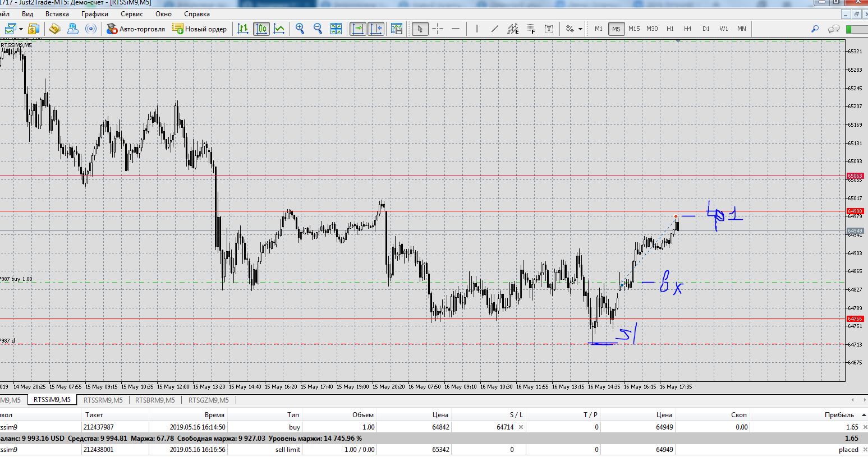This screenshot has width=868, height=457.
Task: Click the 64990 red price level label
Action: coord(855,211)
